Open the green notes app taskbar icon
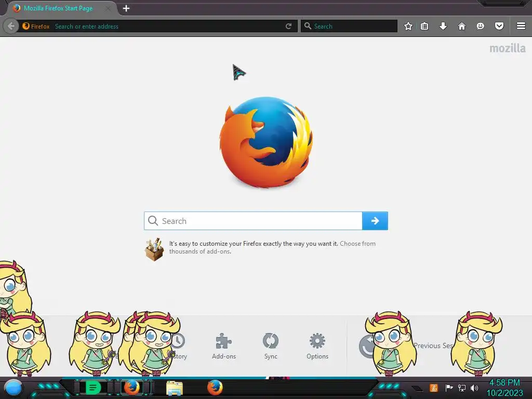 [93, 388]
